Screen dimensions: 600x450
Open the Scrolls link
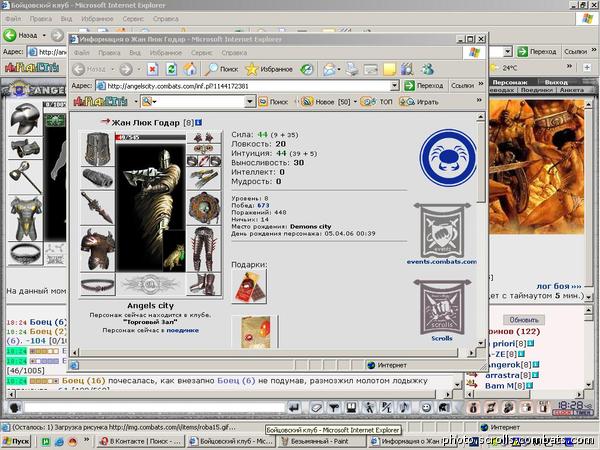[x=442, y=338]
